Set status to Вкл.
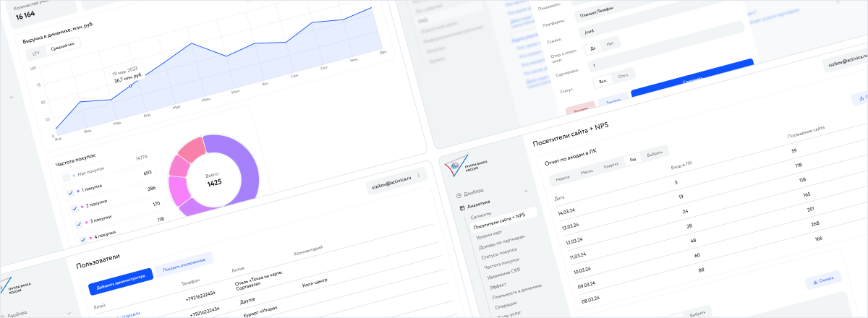Screen dimensions: 868x318 pos(603,81)
